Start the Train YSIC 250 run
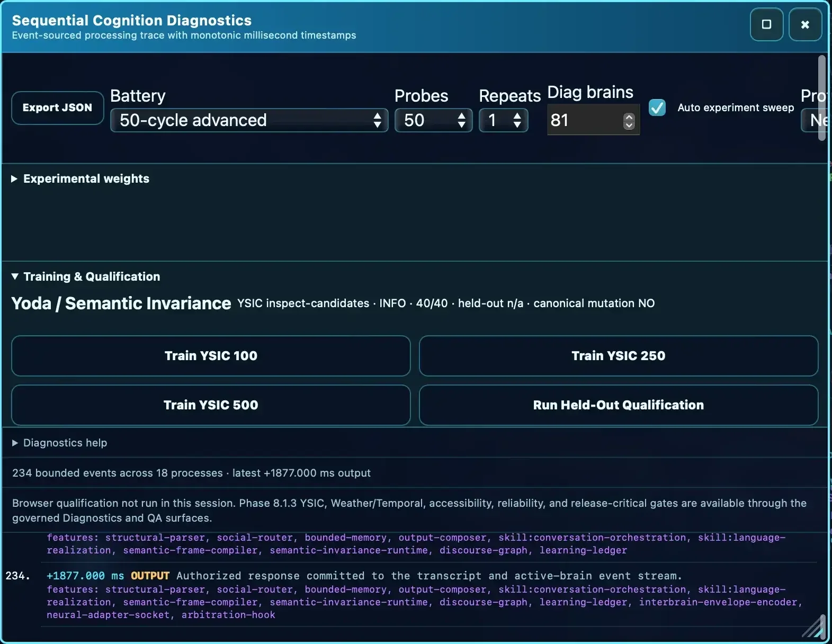Screen dimensions: 832x644 tap(619, 356)
